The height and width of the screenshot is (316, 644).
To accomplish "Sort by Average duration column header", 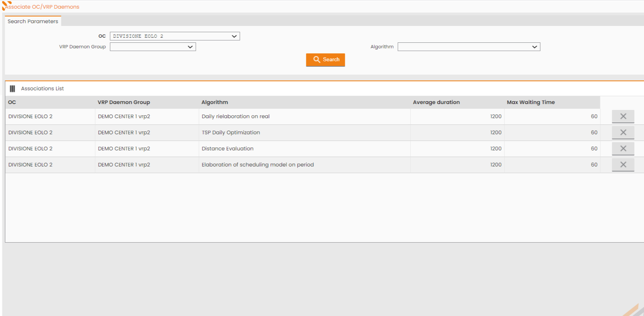I will (458, 102).
